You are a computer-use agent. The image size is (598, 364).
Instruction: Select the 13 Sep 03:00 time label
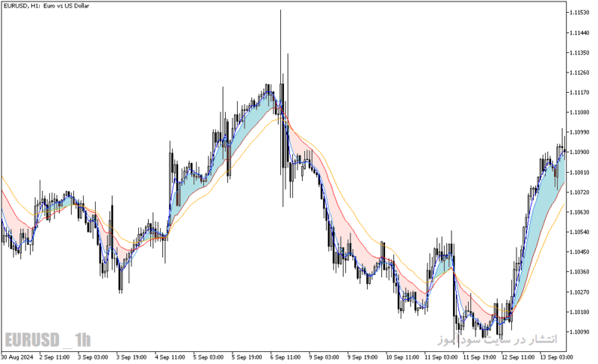point(556,357)
